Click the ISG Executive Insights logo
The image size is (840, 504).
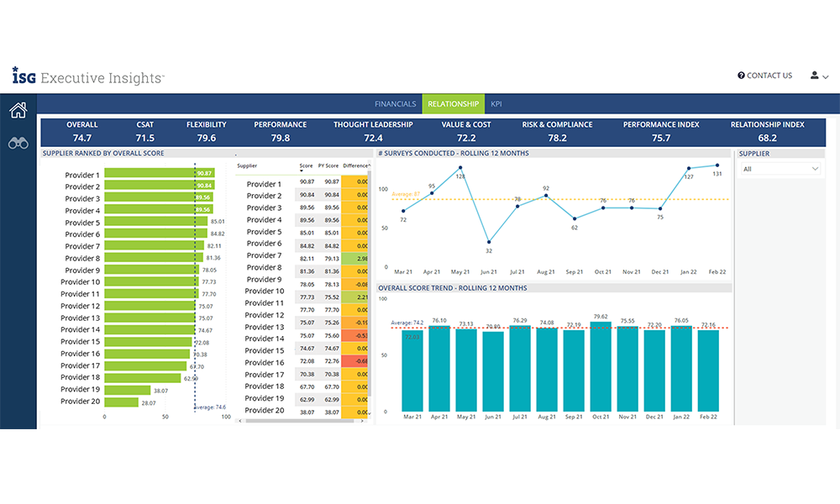tap(88, 76)
